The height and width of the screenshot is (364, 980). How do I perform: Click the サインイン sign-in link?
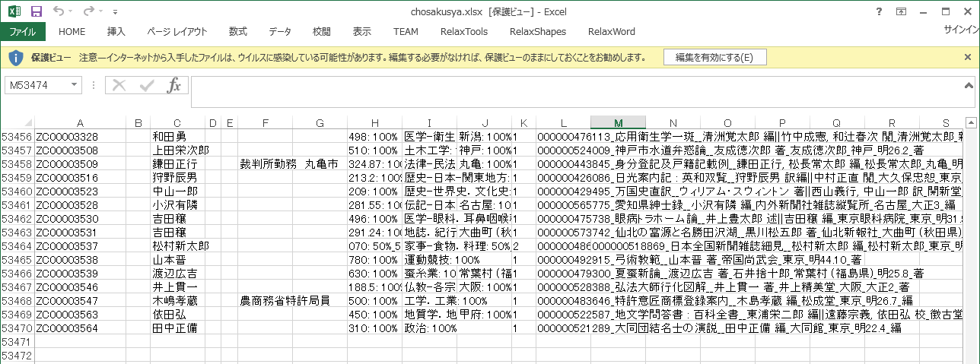coord(961,30)
